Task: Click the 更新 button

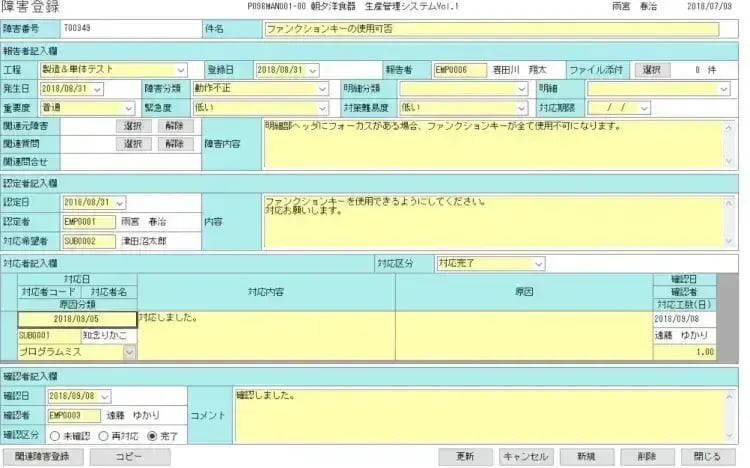Action: (465, 457)
